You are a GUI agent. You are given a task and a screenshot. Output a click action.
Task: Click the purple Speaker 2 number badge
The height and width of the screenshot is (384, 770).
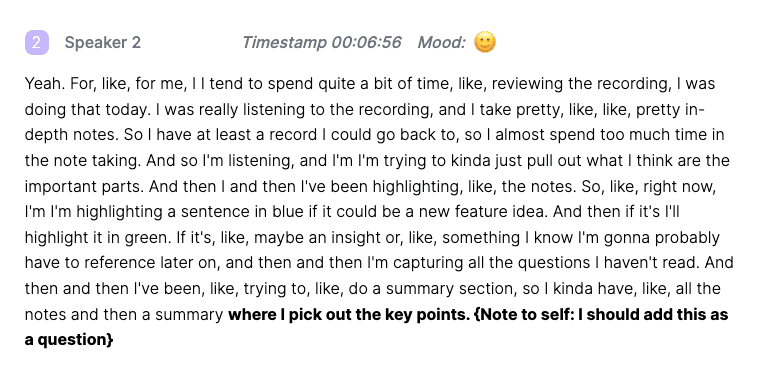pos(37,43)
